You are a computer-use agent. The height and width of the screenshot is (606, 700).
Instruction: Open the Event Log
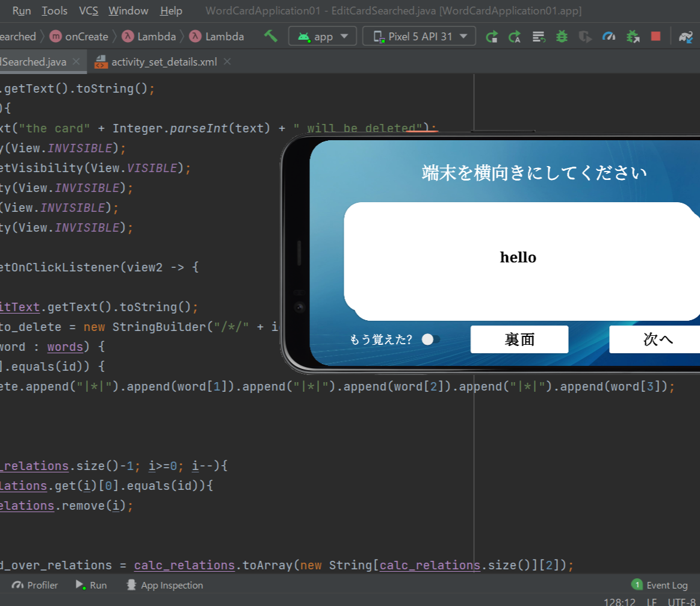click(x=660, y=585)
